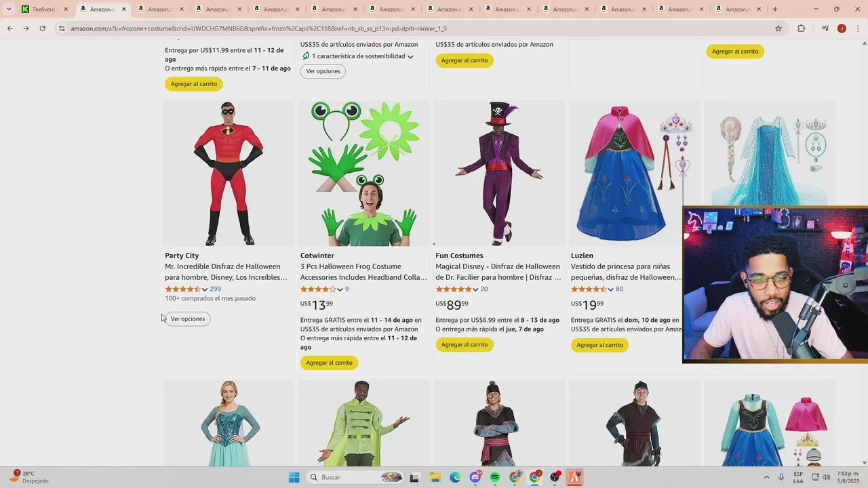
Task: Open the purple chat app with notification badge
Action: click(475, 477)
